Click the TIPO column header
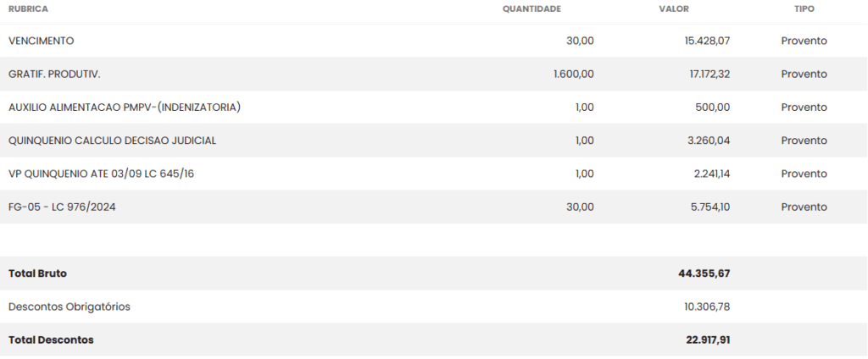868x359 pixels. [x=804, y=8]
